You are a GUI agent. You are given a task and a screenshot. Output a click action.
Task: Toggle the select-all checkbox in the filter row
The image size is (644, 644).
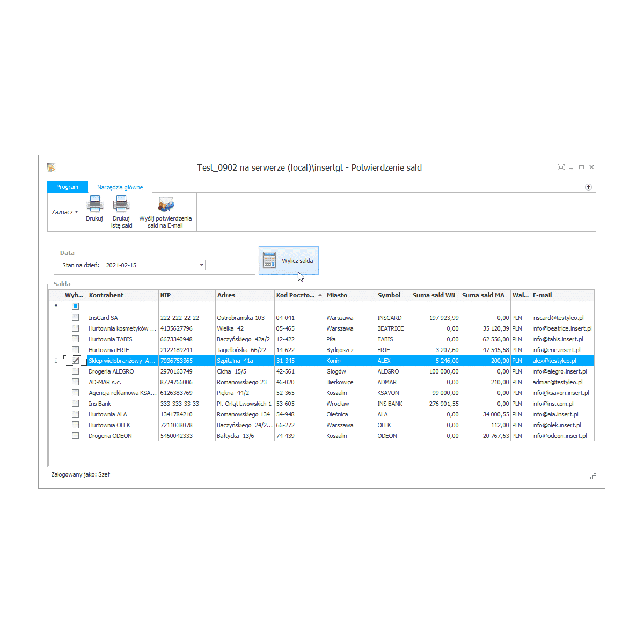pyautogui.click(x=76, y=306)
